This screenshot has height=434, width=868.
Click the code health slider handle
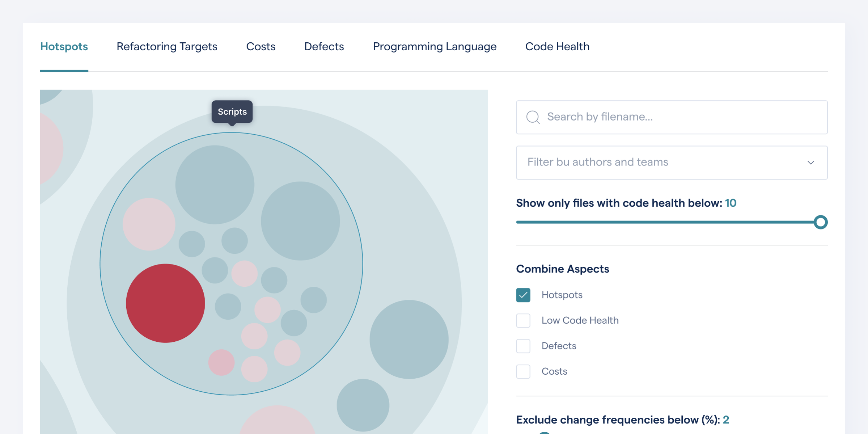[821, 222]
